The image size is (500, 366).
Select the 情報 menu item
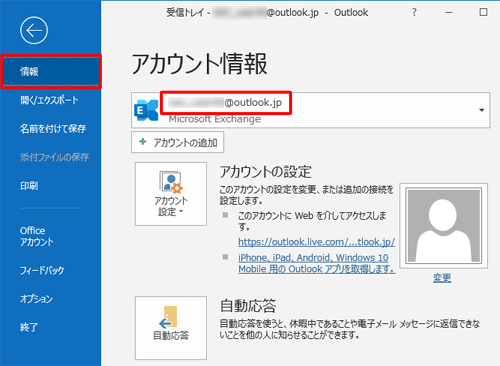click(51, 71)
